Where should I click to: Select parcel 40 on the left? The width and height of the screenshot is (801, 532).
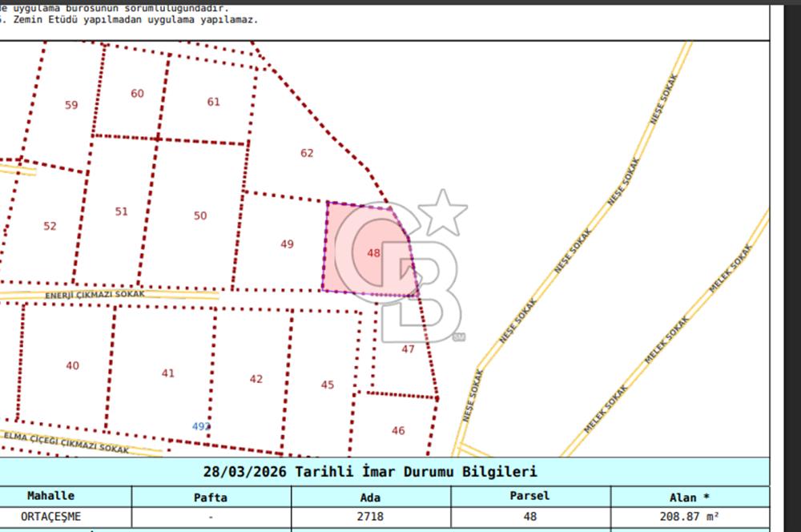coord(72,365)
